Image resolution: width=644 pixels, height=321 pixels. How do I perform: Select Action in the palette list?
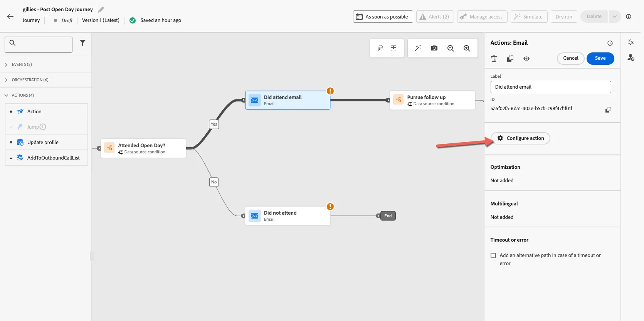click(46, 111)
